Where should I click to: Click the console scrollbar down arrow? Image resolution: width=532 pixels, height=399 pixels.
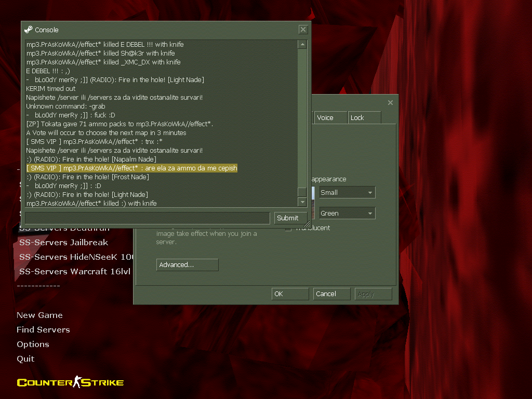pyautogui.click(x=302, y=202)
